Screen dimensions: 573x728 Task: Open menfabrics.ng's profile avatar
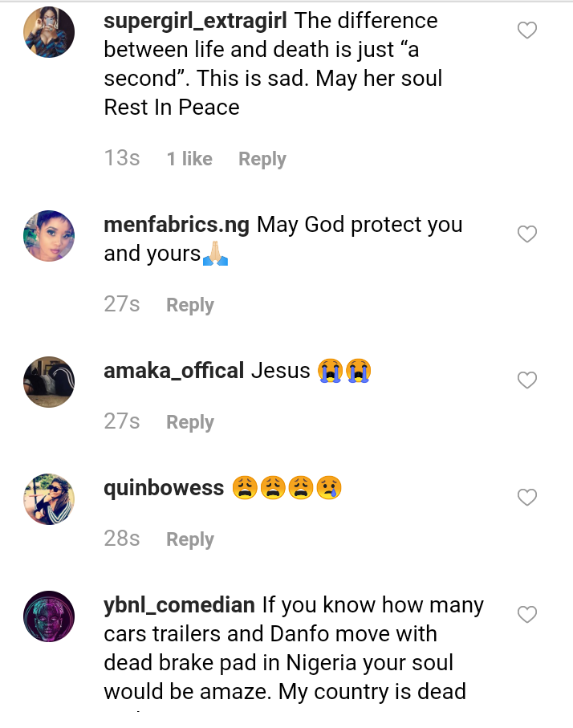(x=49, y=235)
